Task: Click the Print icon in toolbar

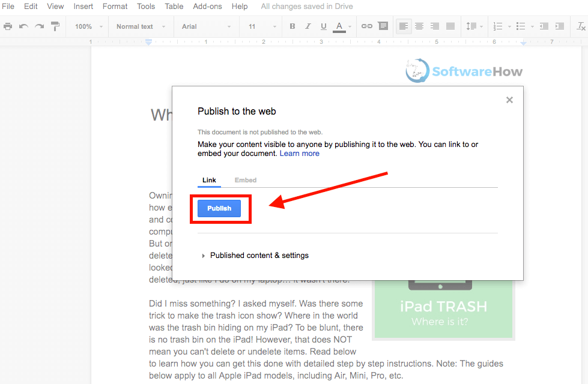Action: pyautogui.click(x=8, y=26)
